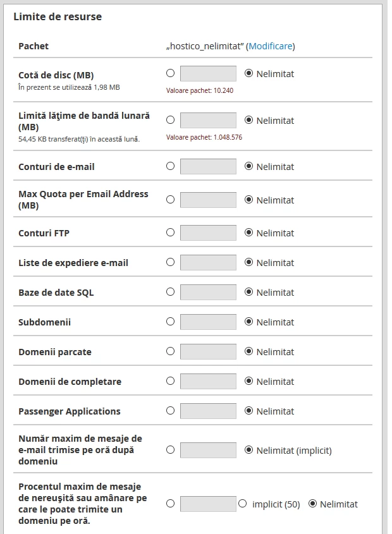Select custom value radio for Baze de date SQL
Viewport: 392px width, 534px height.
coord(170,292)
